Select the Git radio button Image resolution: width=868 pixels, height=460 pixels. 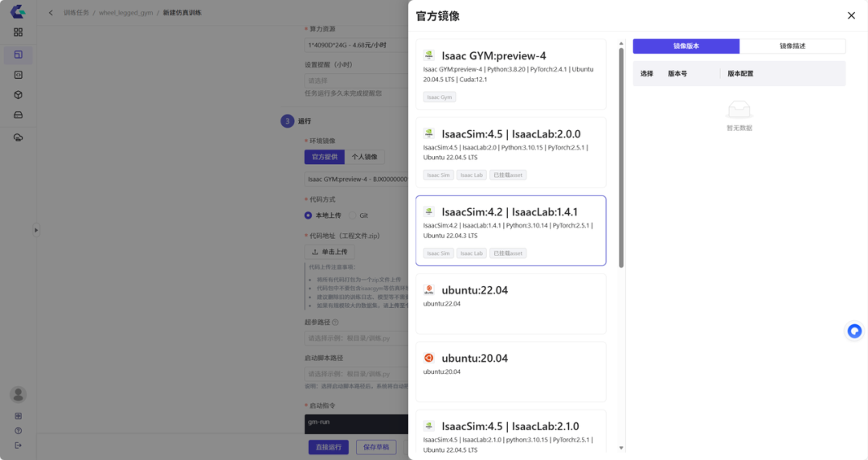pos(353,215)
